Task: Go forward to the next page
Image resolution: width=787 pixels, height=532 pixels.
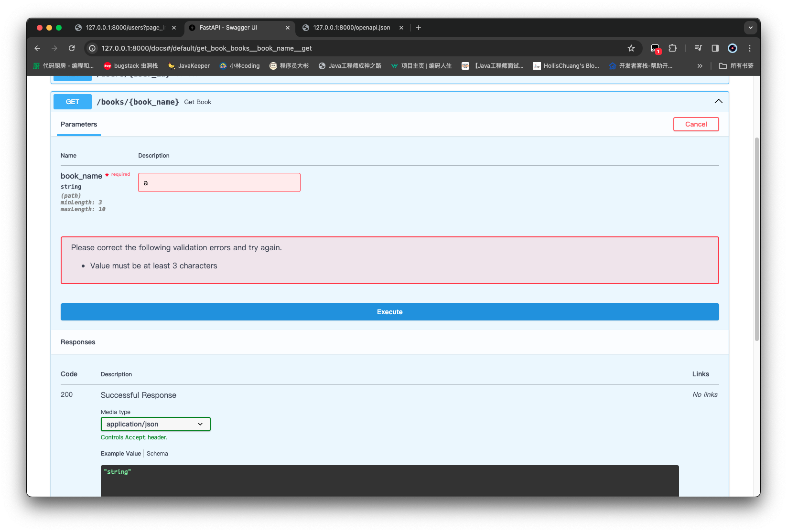Action: (54, 48)
